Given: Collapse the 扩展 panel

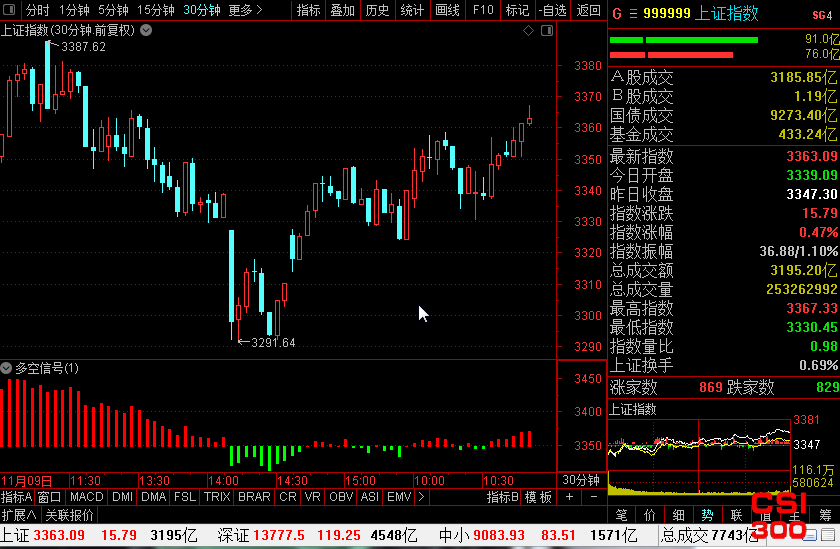Looking at the screenshot, I should pos(19,515).
